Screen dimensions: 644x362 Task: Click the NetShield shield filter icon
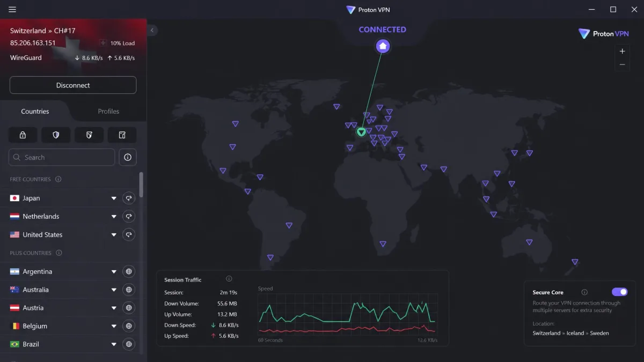point(56,135)
